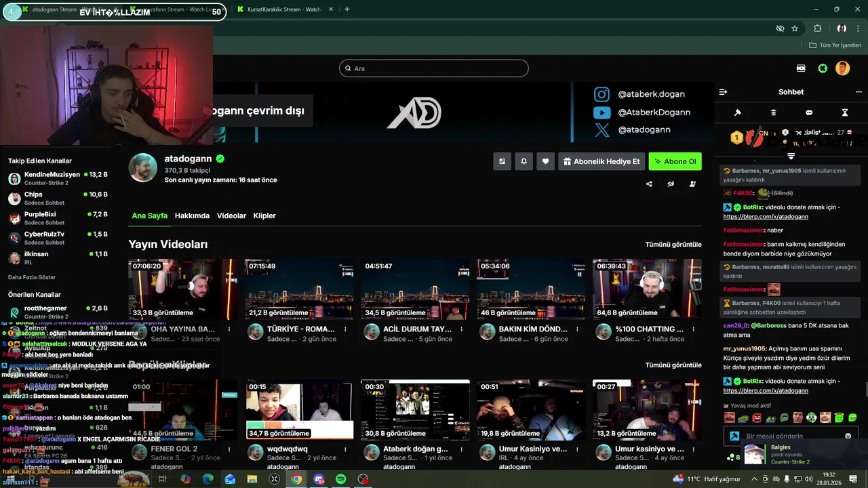This screenshot has width=868, height=488.
Task: Click the speech bubble icon in chat toolbar
Action: tap(809, 113)
